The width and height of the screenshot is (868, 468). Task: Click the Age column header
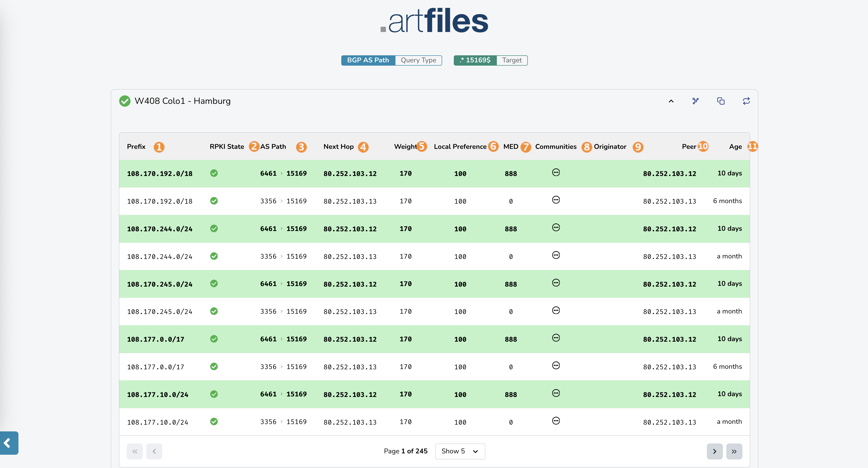tap(735, 147)
